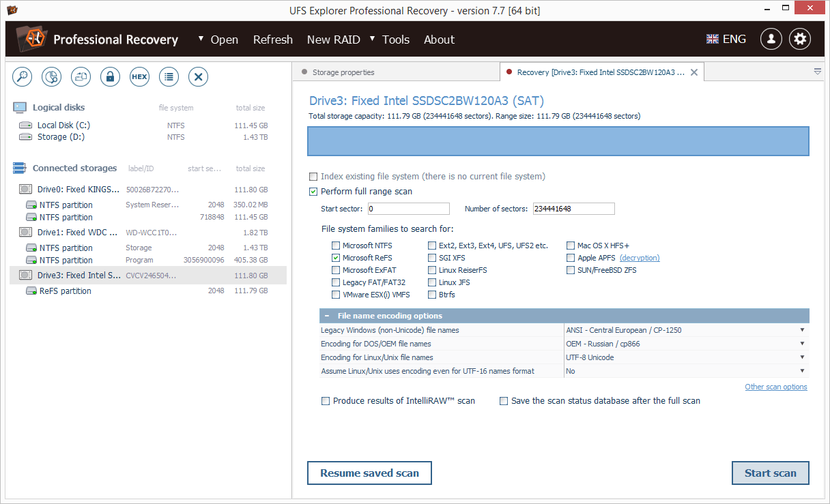
Task: Enable Btrfs checkbox
Action: pyautogui.click(x=432, y=295)
